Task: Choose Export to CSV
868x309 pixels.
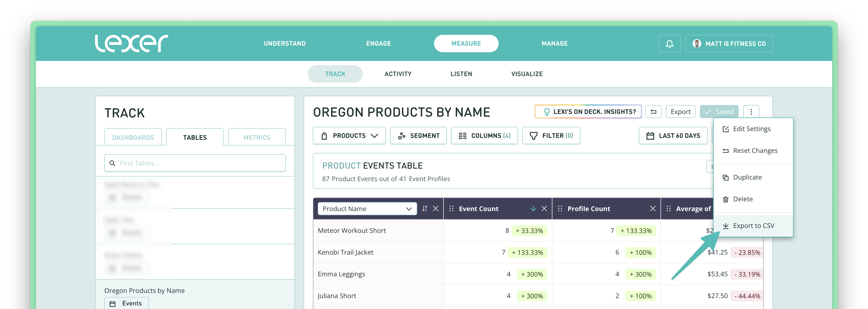Action: click(753, 226)
